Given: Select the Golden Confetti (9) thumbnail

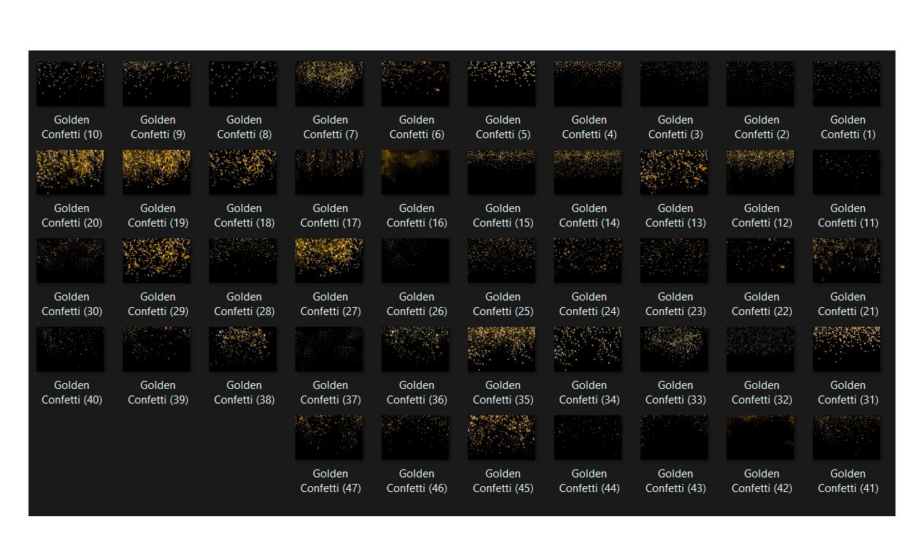Looking at the screenshot, I should (156, 83).
